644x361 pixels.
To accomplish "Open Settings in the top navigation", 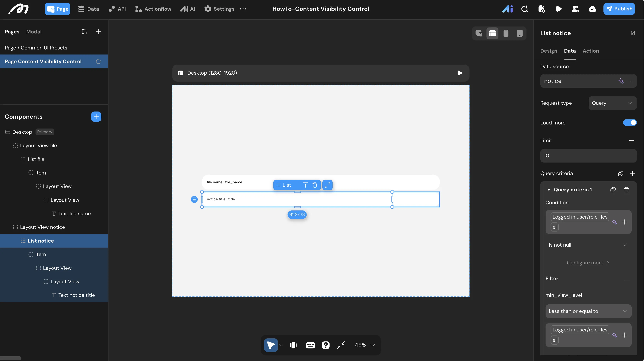I will [219, 9].
